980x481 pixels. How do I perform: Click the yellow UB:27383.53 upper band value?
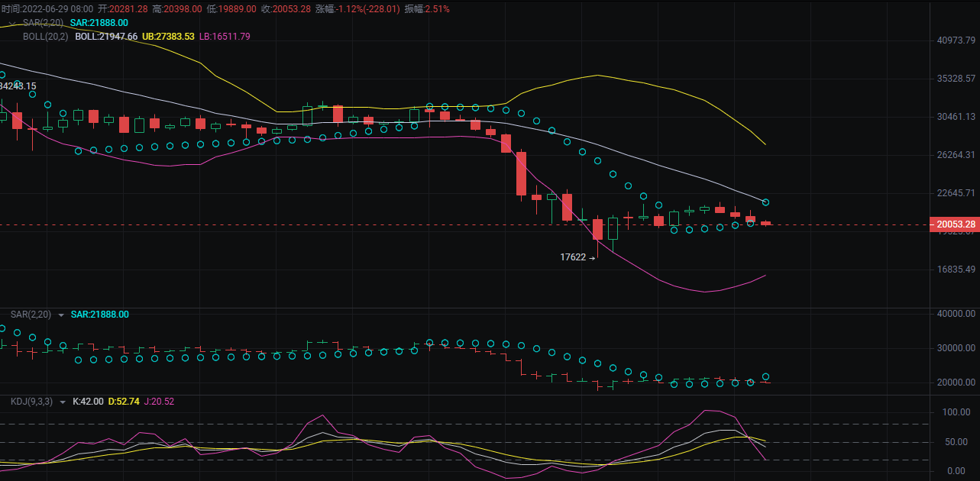point(168,36)
